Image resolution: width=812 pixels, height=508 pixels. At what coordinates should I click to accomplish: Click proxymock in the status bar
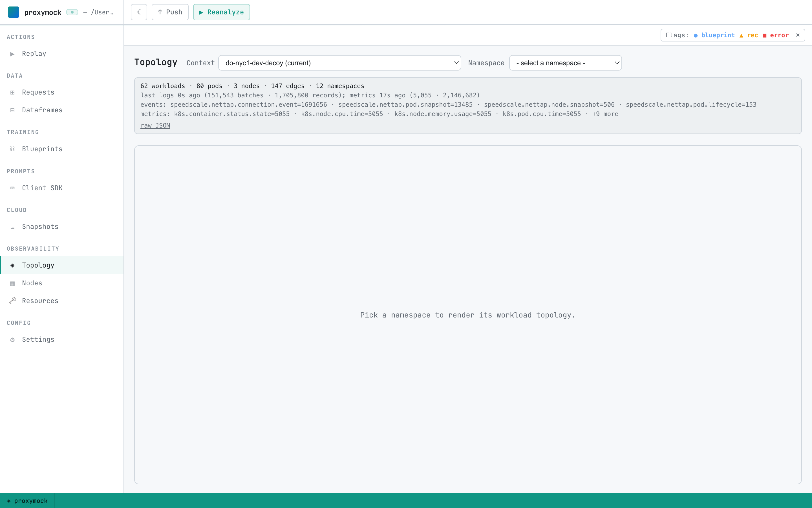31,501
